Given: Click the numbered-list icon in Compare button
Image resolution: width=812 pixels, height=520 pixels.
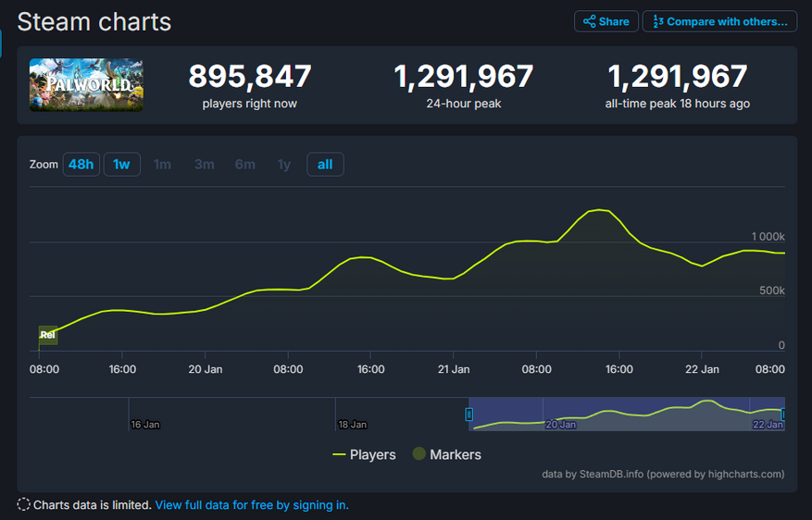Looking at the screenshot, I should click(x=658, y=21).
